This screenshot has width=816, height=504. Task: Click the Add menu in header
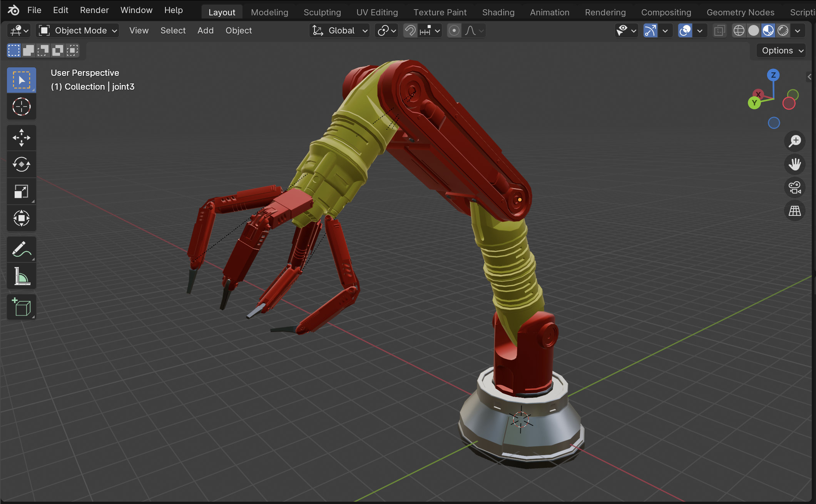click(205, 30)
